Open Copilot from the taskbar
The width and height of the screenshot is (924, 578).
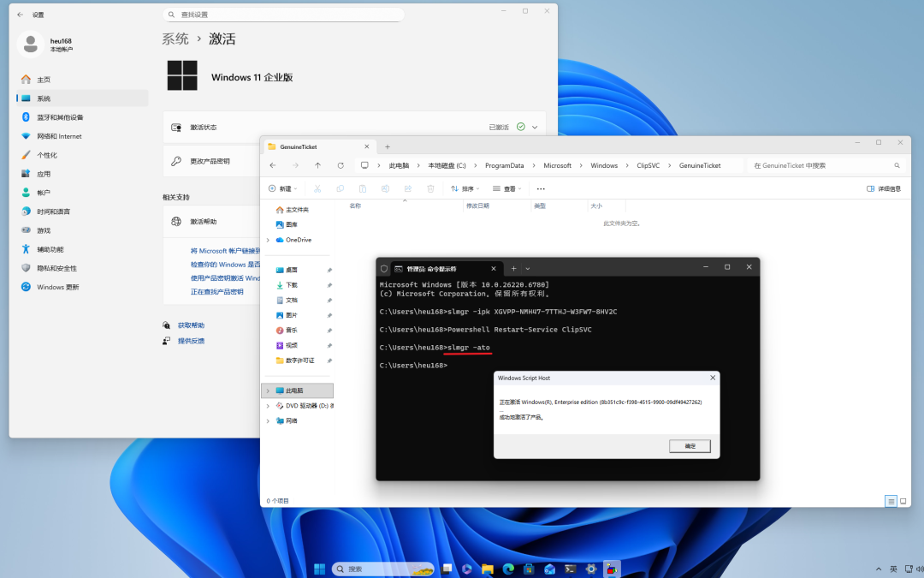point(466,568)
